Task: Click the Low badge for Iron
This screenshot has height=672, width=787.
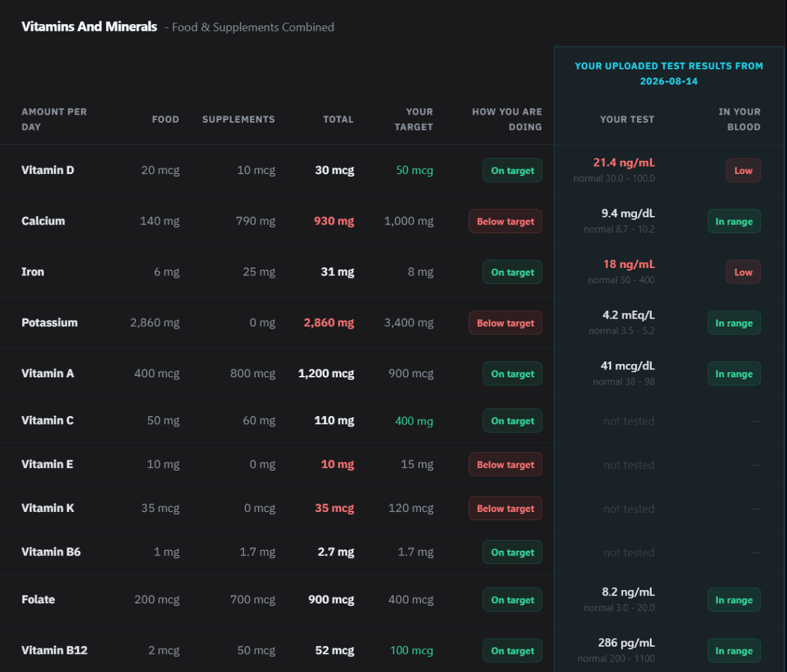Action: [743, 272]
